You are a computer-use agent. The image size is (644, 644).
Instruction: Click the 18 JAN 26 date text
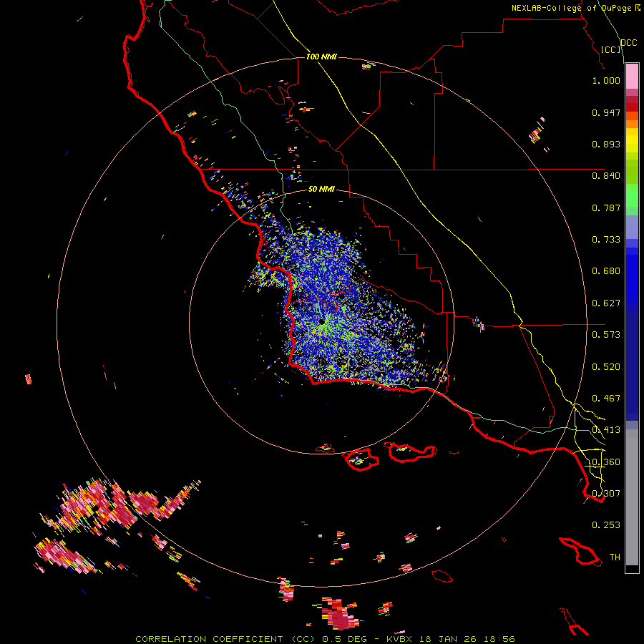point(448,639)
